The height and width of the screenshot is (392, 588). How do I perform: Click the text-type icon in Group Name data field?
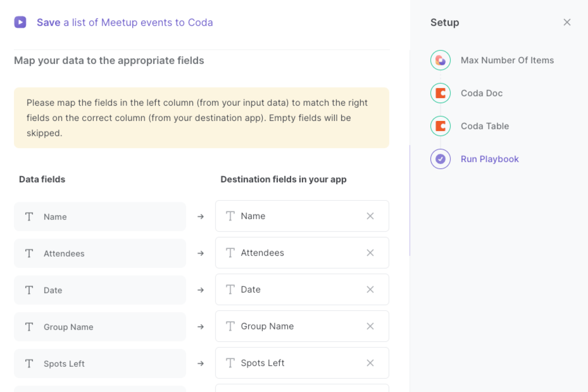click(29, 327)
